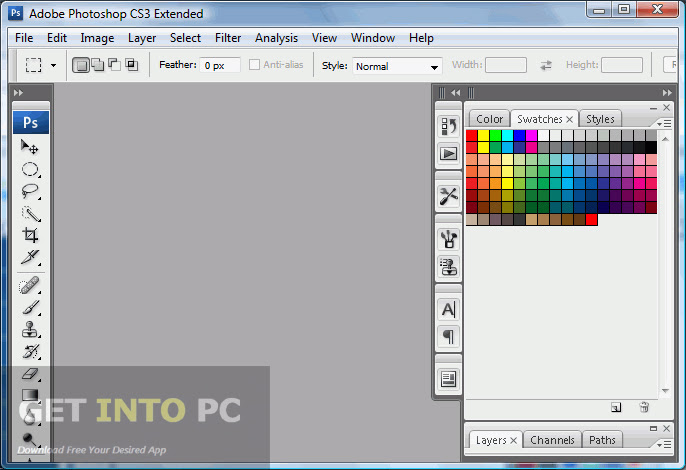The image size is (686, 470).
Task: Select the History Brush tool
Action: [x=30, y=351]
